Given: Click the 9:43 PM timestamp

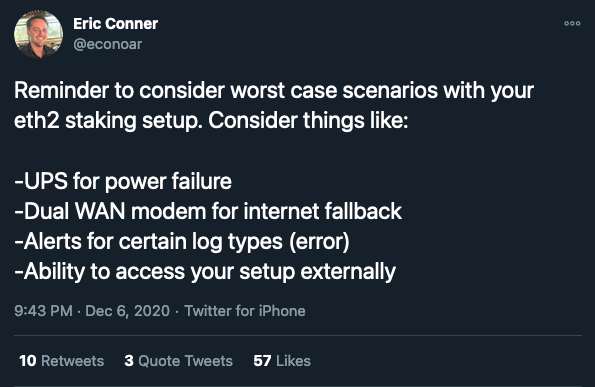Looking at the screenshot, I should [x=43, y=311].
